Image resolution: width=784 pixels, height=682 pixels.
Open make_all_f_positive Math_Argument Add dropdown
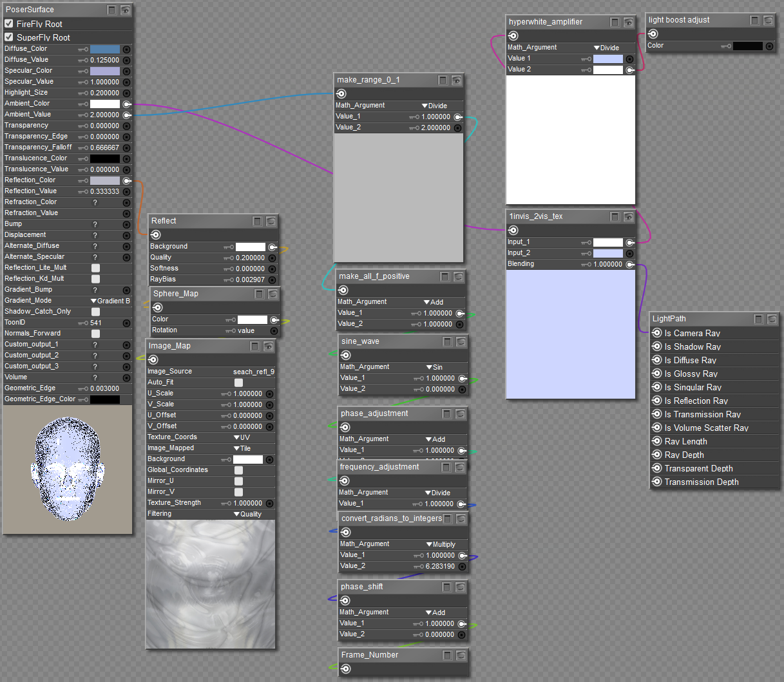[434, 302]
